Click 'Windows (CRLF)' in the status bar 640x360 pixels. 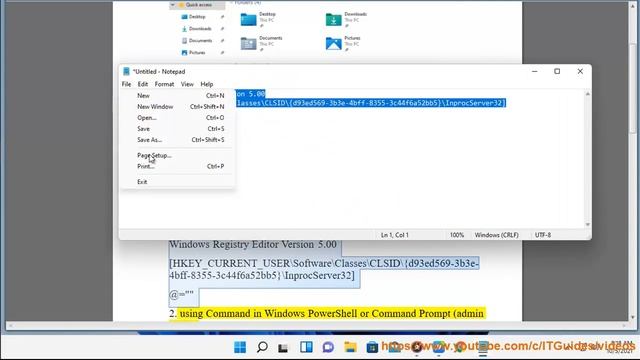coord(496,235)
